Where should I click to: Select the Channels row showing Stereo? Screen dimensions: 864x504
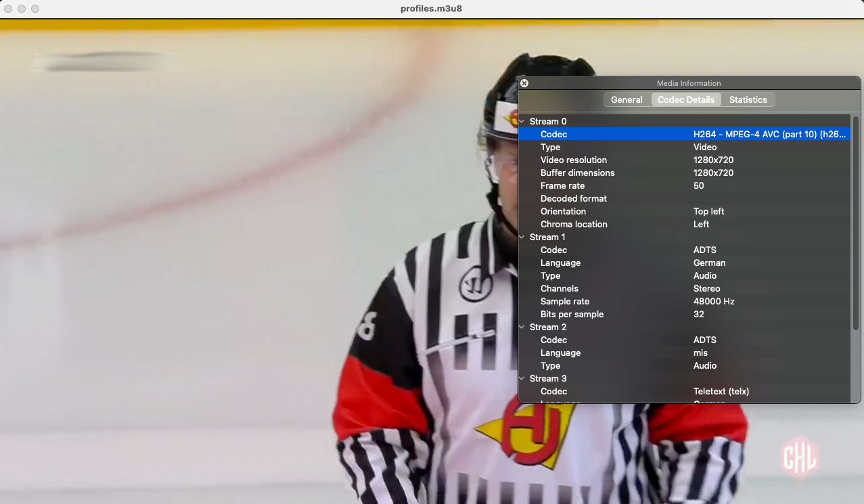(684, 288)
